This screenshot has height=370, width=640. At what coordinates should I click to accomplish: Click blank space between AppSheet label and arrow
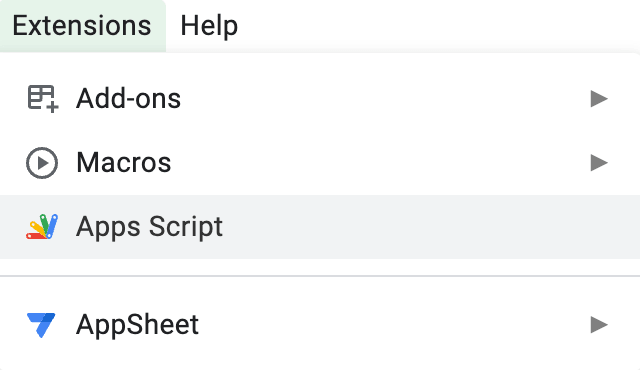point(394,325)
